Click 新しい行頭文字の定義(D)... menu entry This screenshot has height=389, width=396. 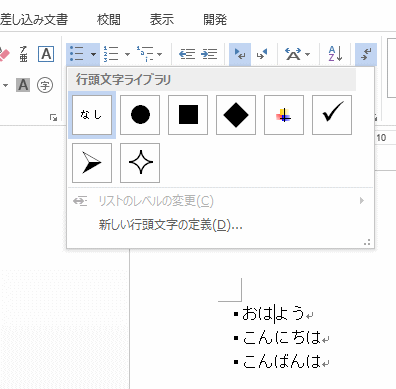[x=220, y=225]
